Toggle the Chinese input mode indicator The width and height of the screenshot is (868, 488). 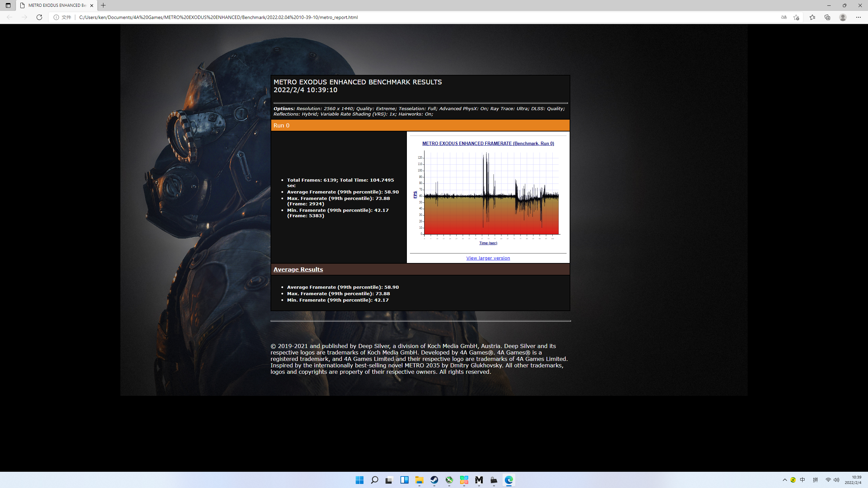click(802, 480)
